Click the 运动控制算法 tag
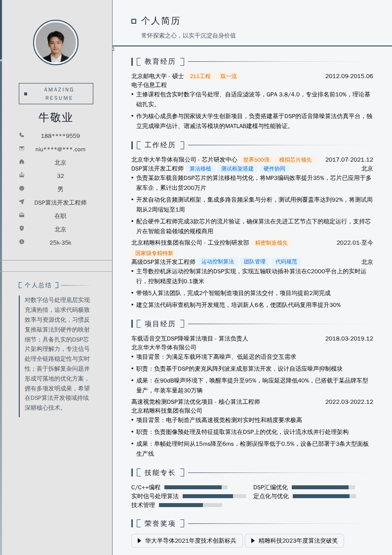 pos(218,261)
